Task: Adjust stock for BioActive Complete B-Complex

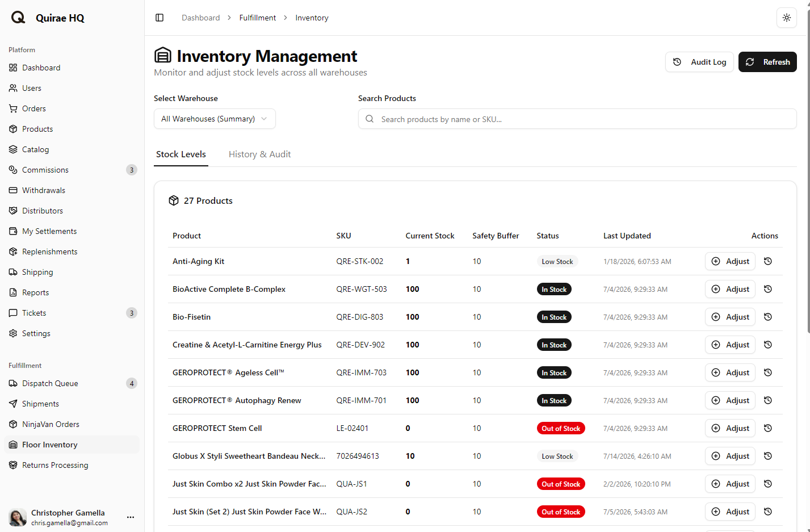Action: [730, 289]
